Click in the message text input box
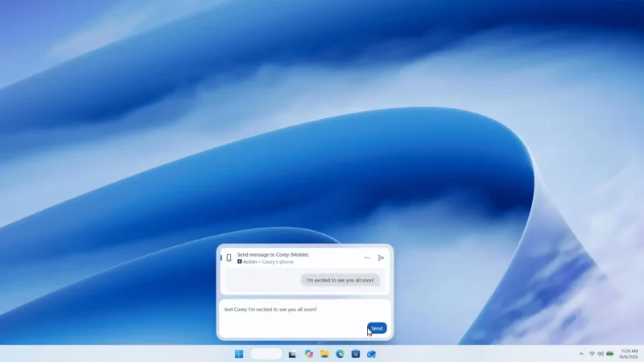644x362 pixels. [x=305, y=319]
